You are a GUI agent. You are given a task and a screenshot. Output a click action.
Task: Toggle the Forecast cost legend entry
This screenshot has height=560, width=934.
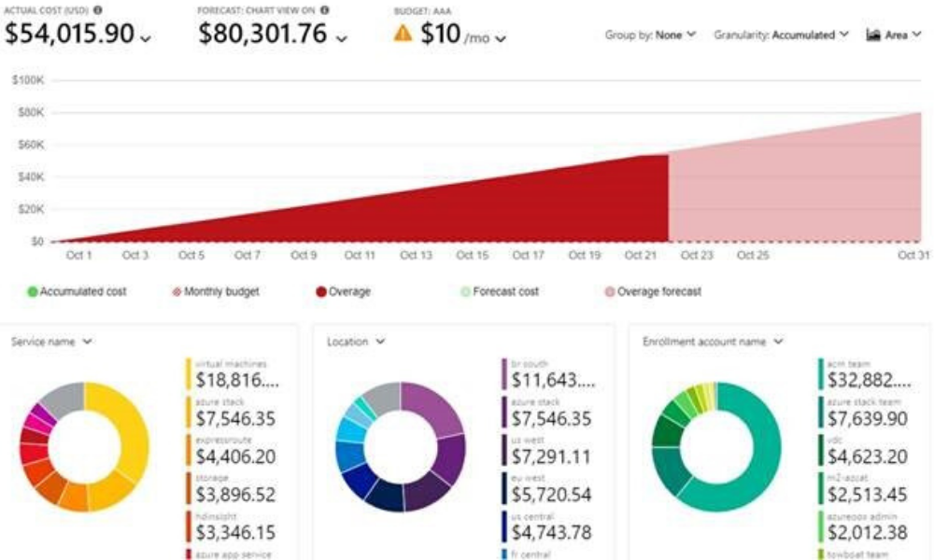(x=500, y=291)
